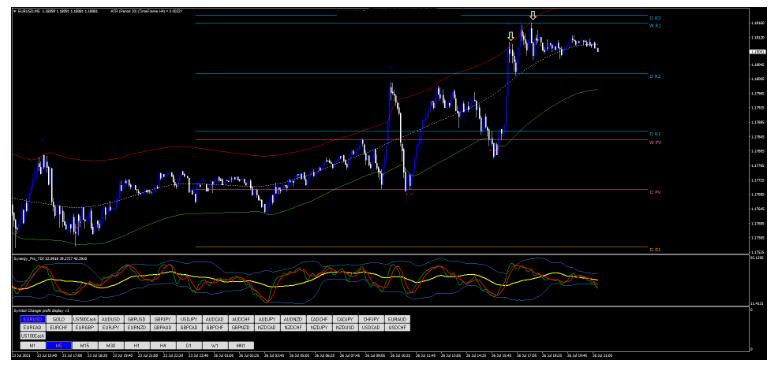Image resolution: width=774 pixels, height=370 pixels.
Task: Change the symbol to USDCHF
Action: coord(398,327)
